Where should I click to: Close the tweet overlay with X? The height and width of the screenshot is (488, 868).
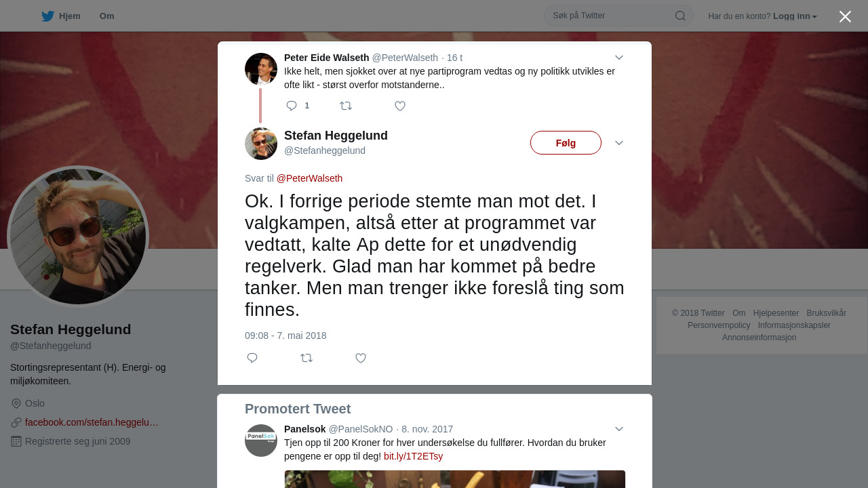(x=845, y=16)
